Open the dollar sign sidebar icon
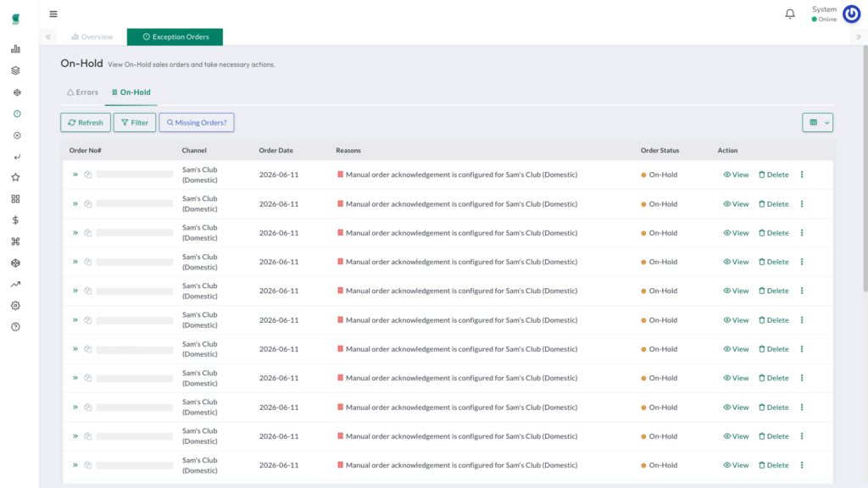Viewport: 868px width, 488px height. click(15, 220)
